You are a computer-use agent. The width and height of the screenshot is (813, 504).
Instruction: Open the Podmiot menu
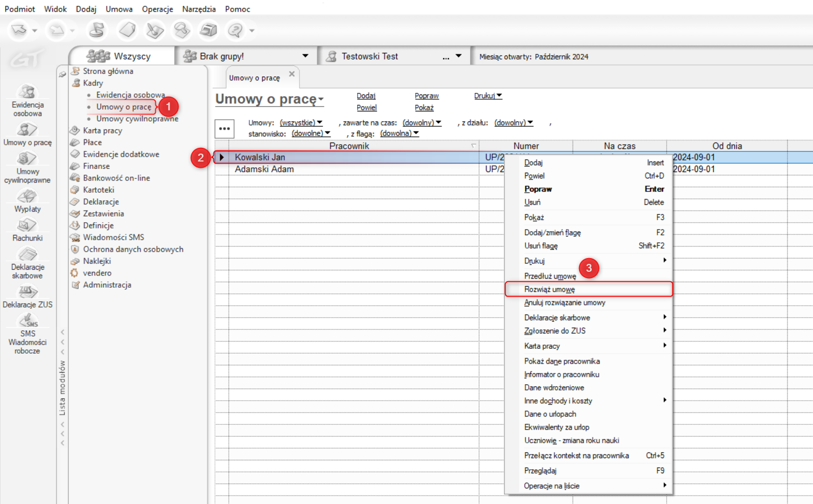(20, 9)
